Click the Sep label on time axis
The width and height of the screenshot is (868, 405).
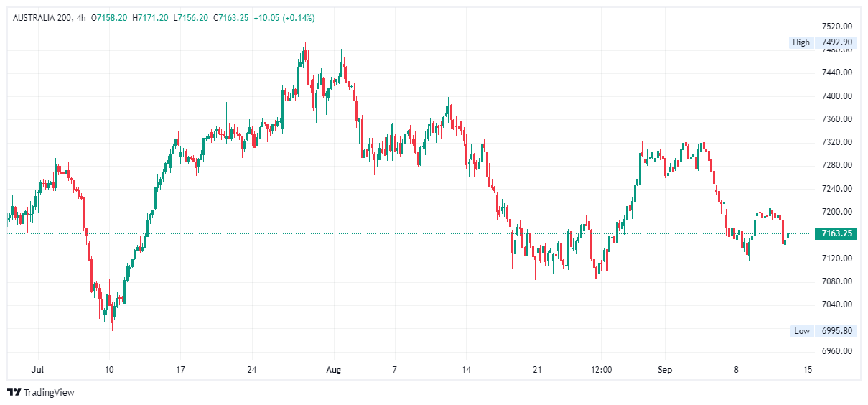click(x=665, y=370)
